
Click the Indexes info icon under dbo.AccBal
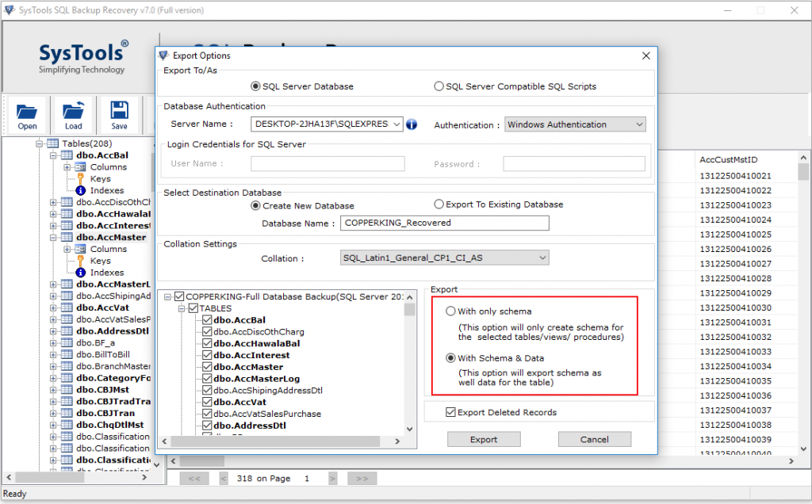point(80,190)
